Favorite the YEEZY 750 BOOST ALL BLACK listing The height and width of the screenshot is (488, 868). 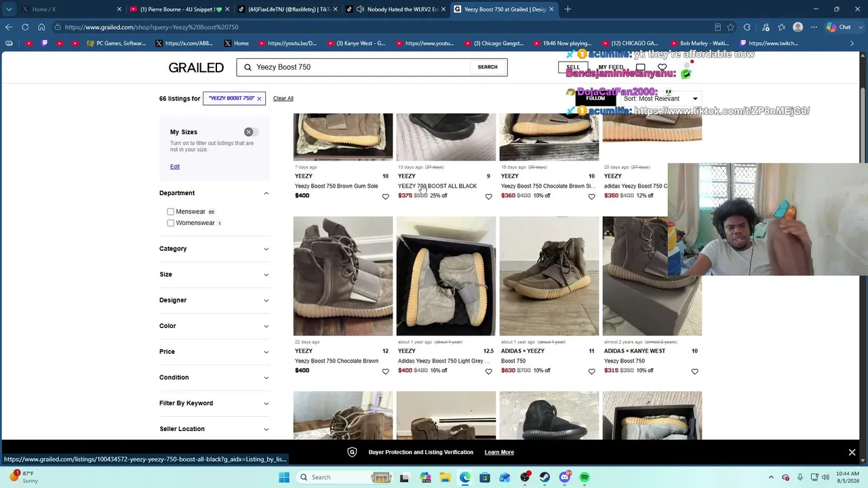point(488,197)
